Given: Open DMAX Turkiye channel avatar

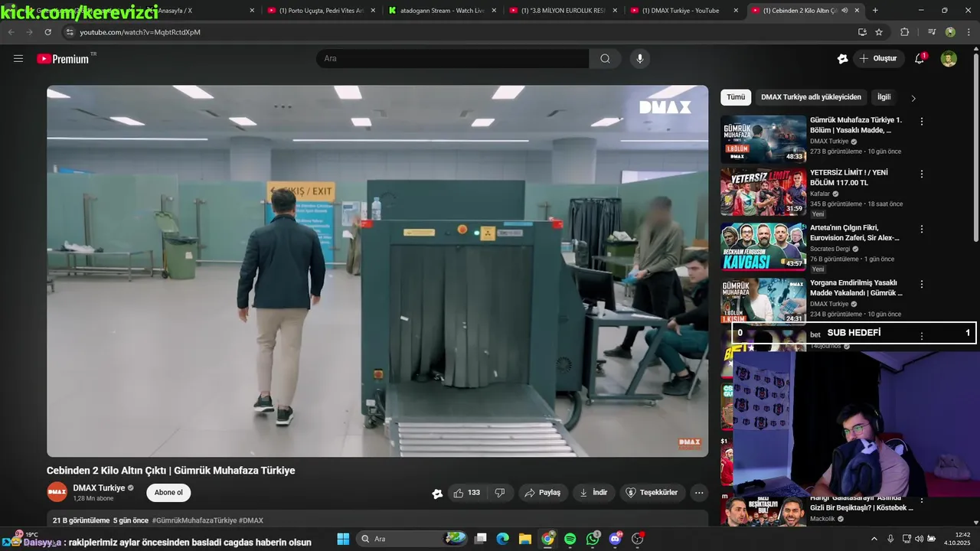Looking at the screenshot, I should (x=57, y=492).
